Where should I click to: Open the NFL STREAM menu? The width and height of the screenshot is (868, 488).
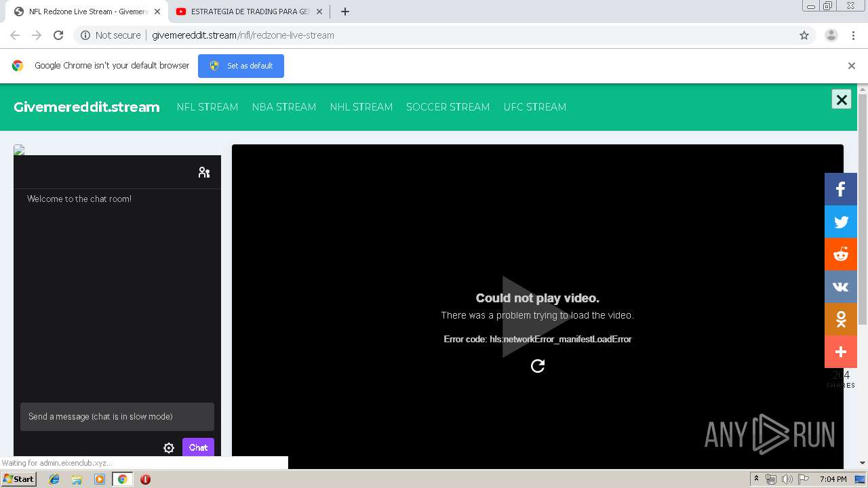pyautogui.click(x=208, y=107)
